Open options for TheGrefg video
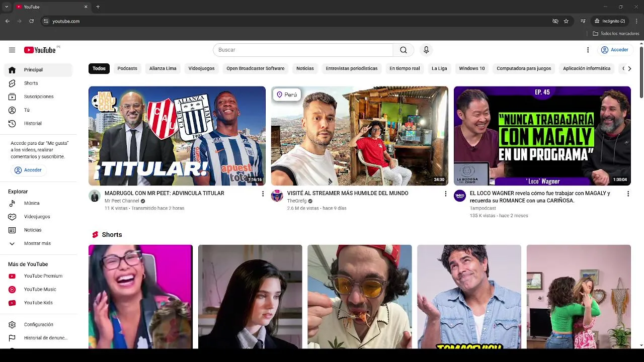The height and width of the screenshot is (362, 644). 445,194
